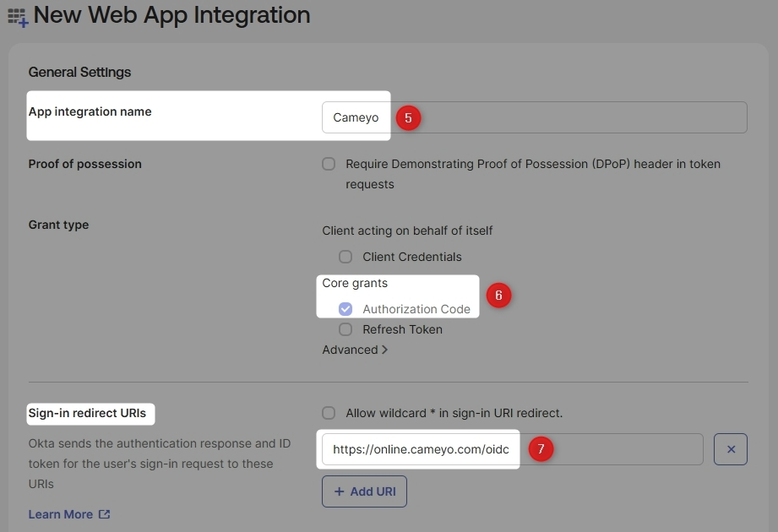Click the app integration grid icon beside title
This screenshot has width=778, height=532.
pos(18,18)
